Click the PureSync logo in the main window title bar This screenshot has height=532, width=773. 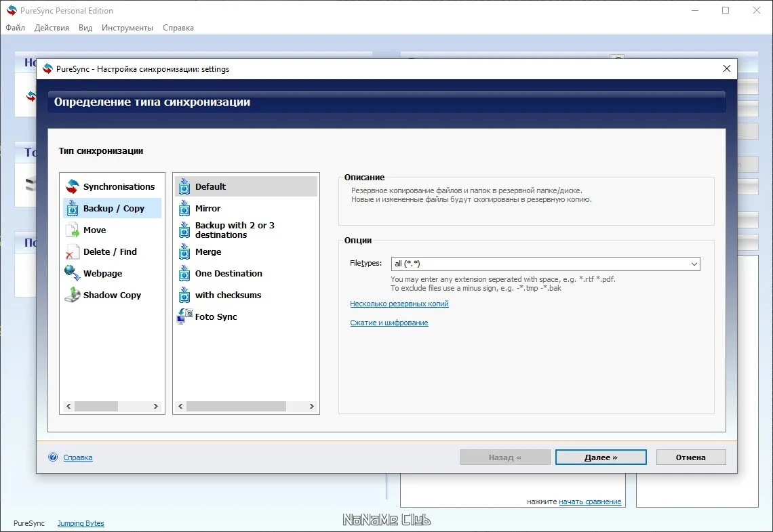coord(12,10)
